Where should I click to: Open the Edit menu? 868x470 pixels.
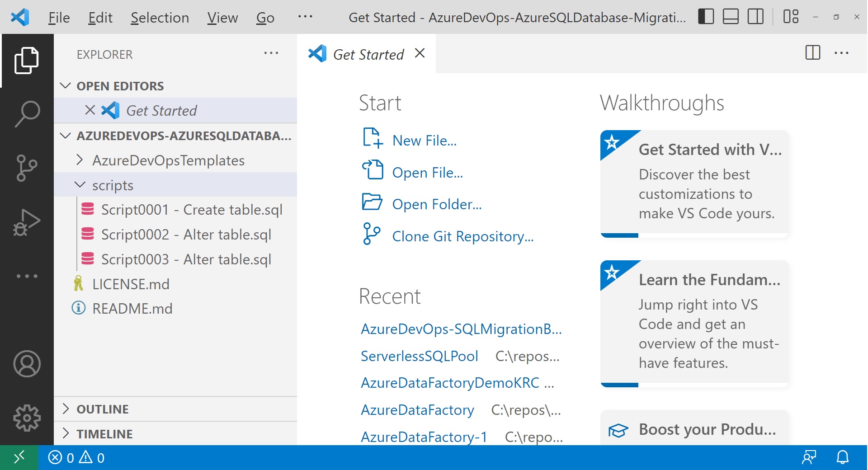pos(100,17)
